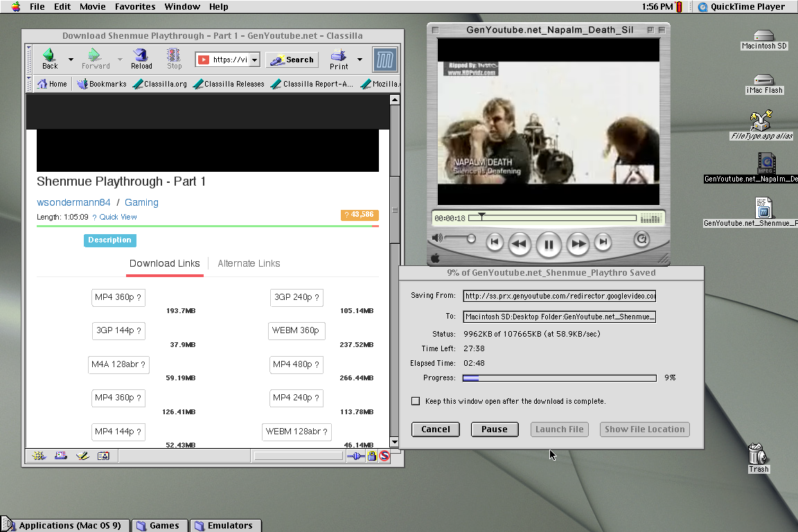Pause the QuickTime movie playback
The image size is (798, 532).
click(549, 245)
